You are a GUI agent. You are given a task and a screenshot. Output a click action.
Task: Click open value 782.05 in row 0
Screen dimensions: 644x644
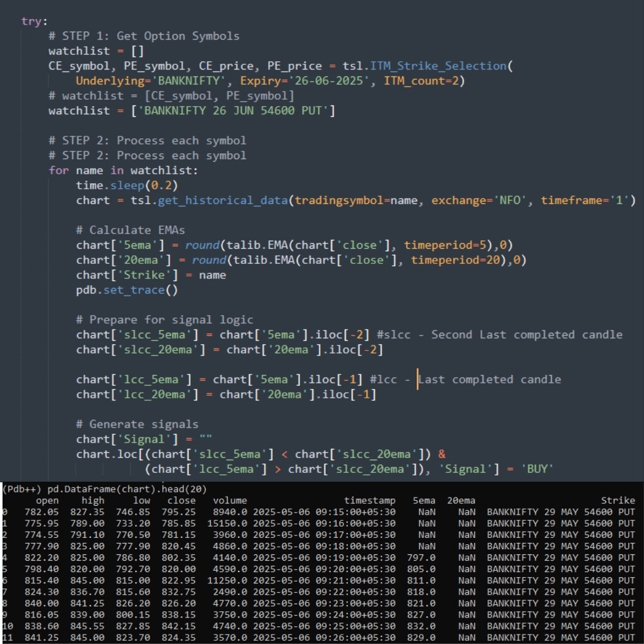pyautogui.click(x=42, y=512)
